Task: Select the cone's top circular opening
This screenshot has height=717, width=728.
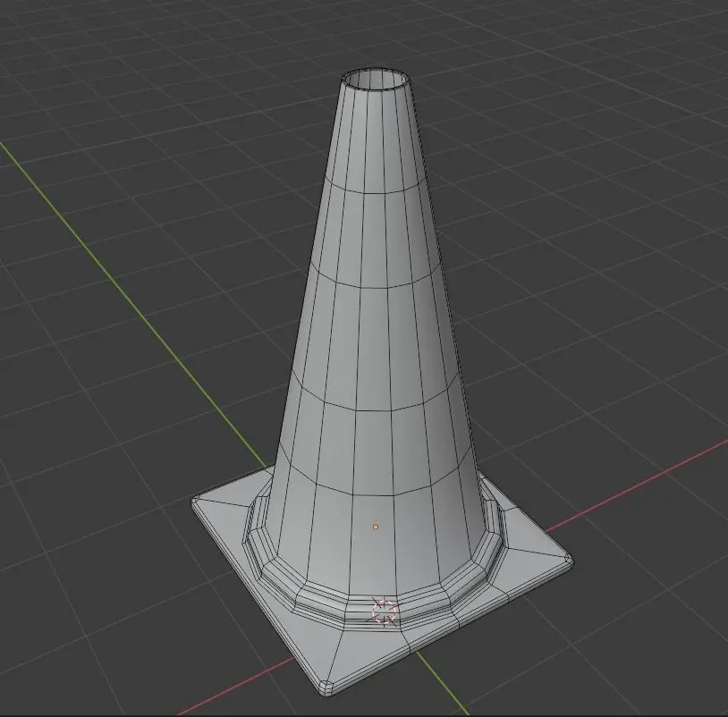Action: [x=376, y=80]
